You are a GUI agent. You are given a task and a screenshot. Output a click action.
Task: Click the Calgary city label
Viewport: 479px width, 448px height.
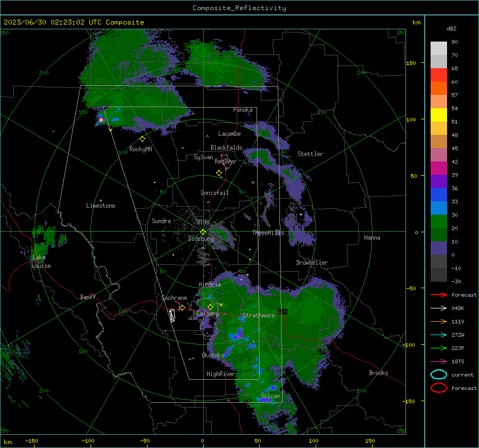coord(208,313)
